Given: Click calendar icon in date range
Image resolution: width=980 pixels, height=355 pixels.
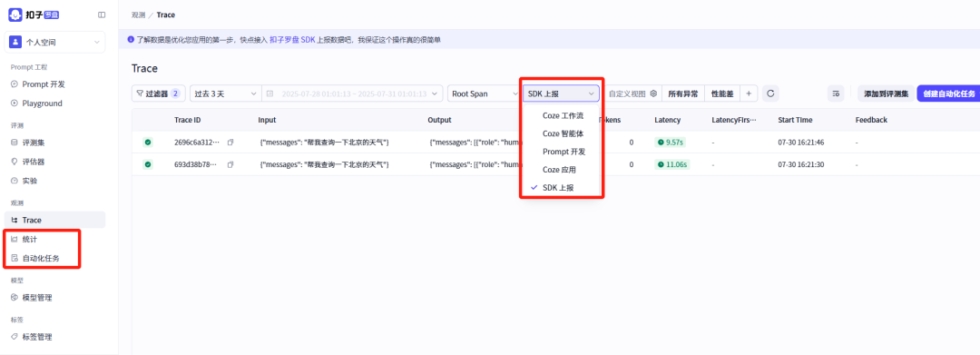Looking at the screenshot, I should [270, 94].
